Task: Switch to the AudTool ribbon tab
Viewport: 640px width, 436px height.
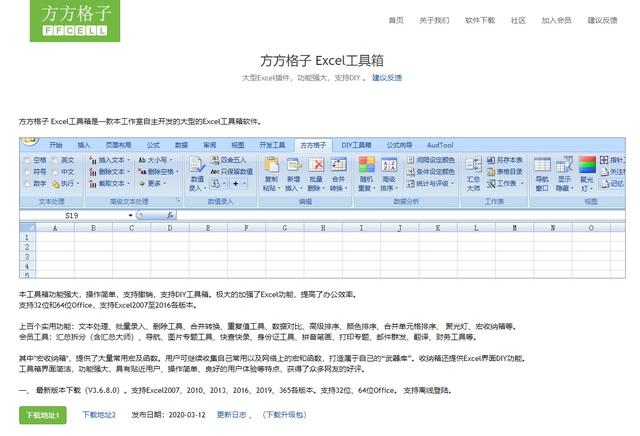Action: (x=440, y=145)
